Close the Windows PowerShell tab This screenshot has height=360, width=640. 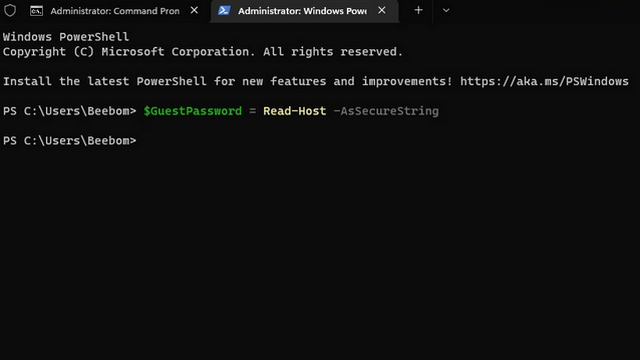(x=382, y=11)
